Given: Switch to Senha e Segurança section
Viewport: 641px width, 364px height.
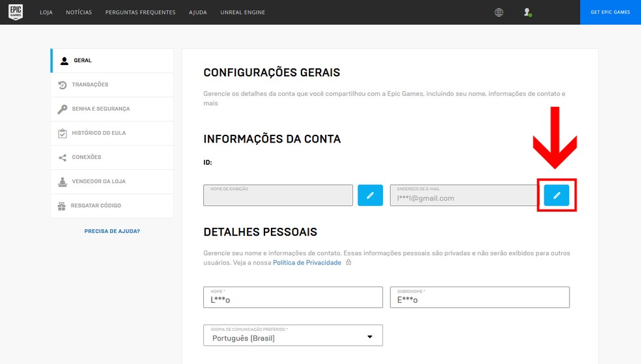Looking at the screenshot, I should coord(112,109).
